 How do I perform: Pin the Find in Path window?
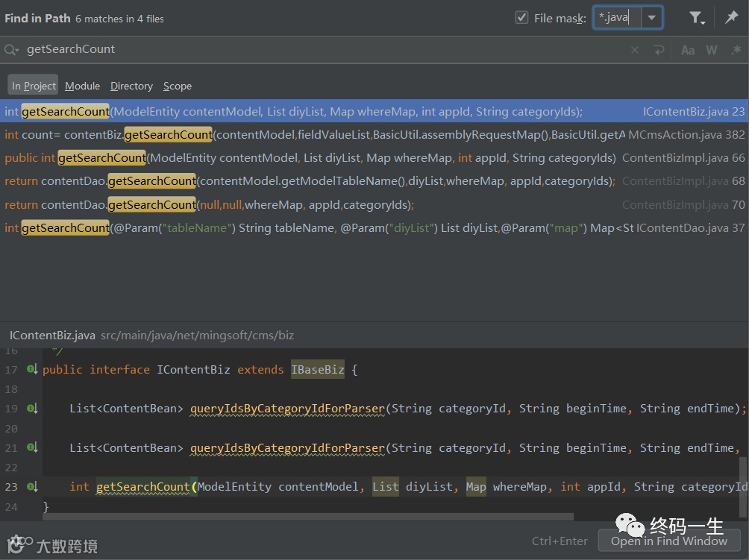tap(731, 18)
